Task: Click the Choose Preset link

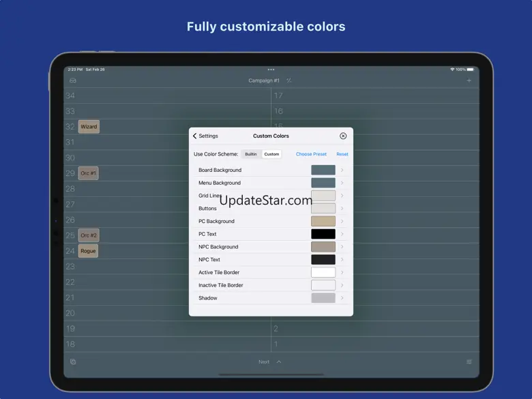Action: pyautogui.click(x=311, y=154)
